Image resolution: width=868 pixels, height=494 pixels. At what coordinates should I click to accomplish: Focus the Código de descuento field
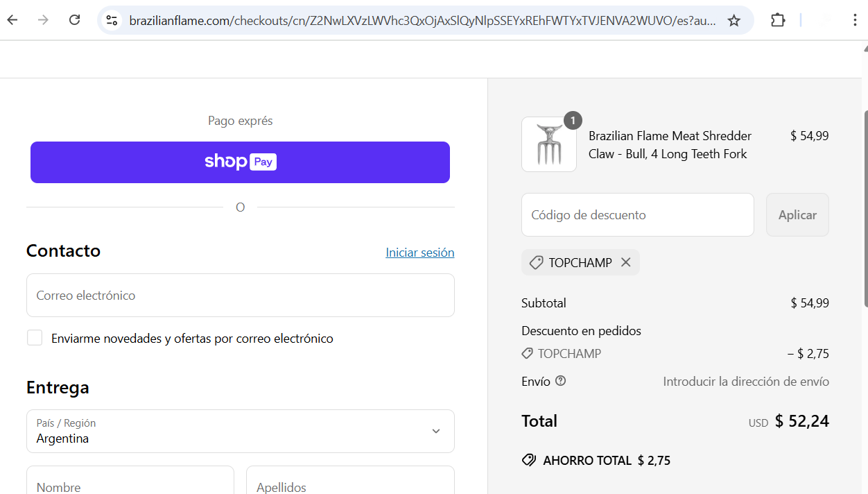(638, 214)
